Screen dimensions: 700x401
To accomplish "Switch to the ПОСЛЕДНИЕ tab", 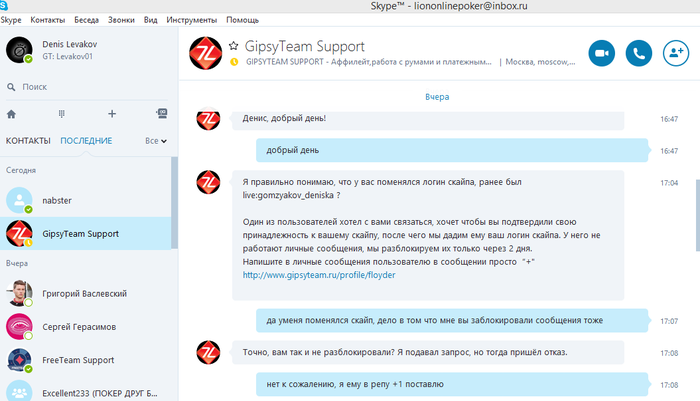I will point(86,141).
